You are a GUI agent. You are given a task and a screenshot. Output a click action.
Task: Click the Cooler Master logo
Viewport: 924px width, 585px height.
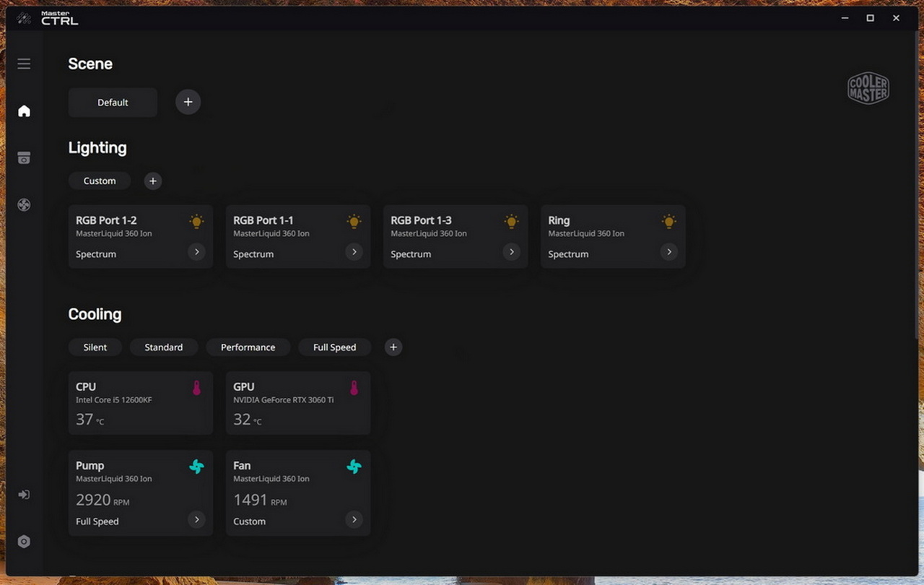click(868, 89)
